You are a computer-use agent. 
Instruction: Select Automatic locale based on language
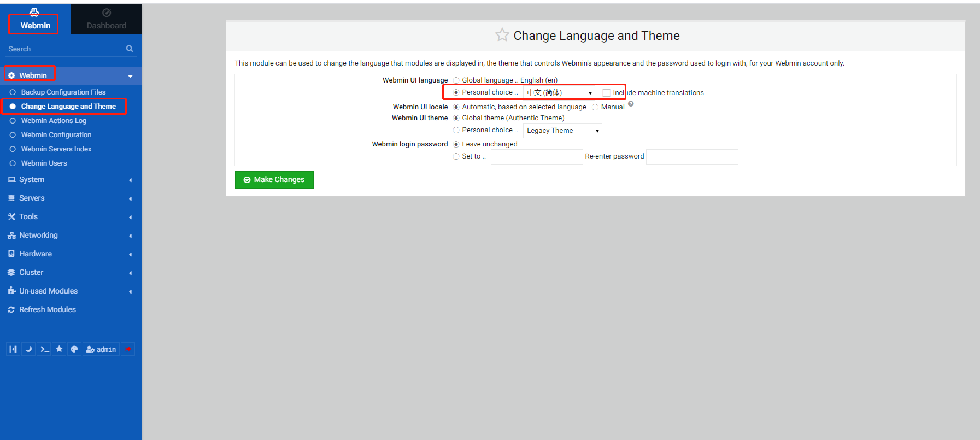[x=456, y=107]
